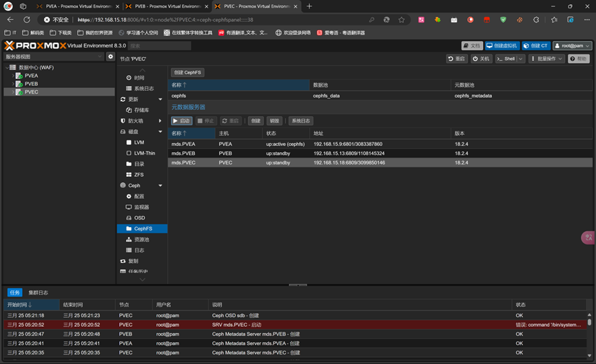The image size is (596, 364).
Task: Reload the browser page
Action: (27, 20)
